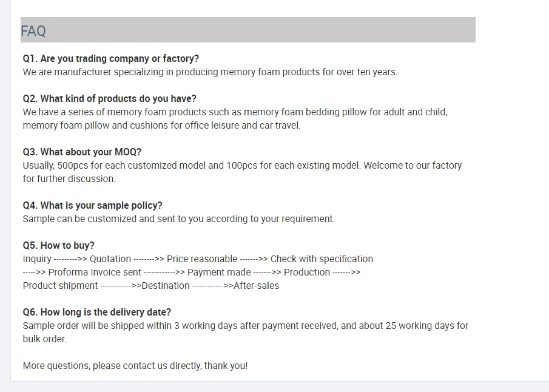Click the question "How long is the delivery date?"

pyautogui.click(x=97, y=313)
